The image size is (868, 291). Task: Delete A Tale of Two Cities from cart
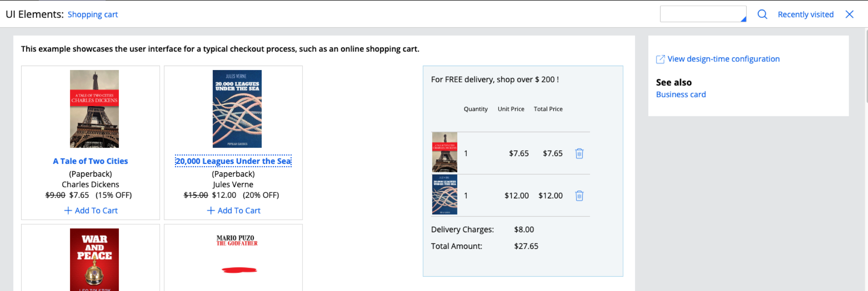[x=579, y=153]
